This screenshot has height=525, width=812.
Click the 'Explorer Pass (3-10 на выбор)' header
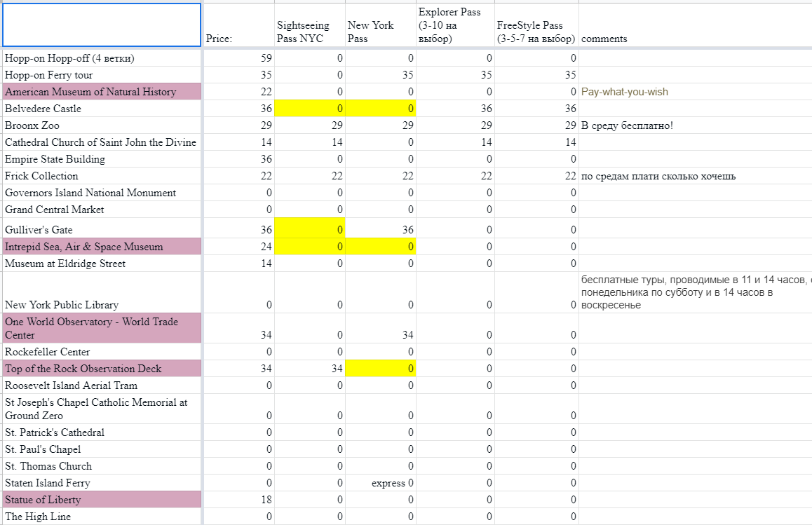coord(455,25)
